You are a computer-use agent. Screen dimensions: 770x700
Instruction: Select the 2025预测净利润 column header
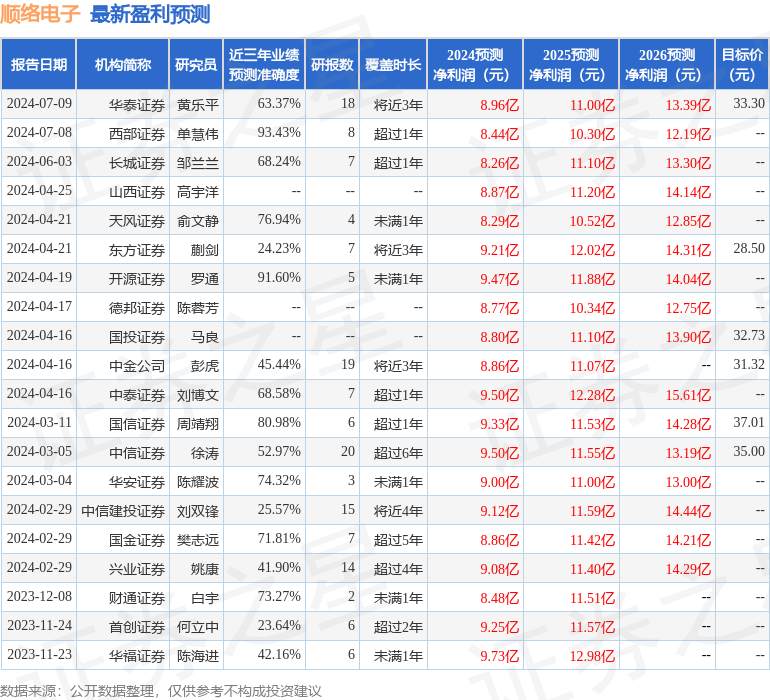571,64
